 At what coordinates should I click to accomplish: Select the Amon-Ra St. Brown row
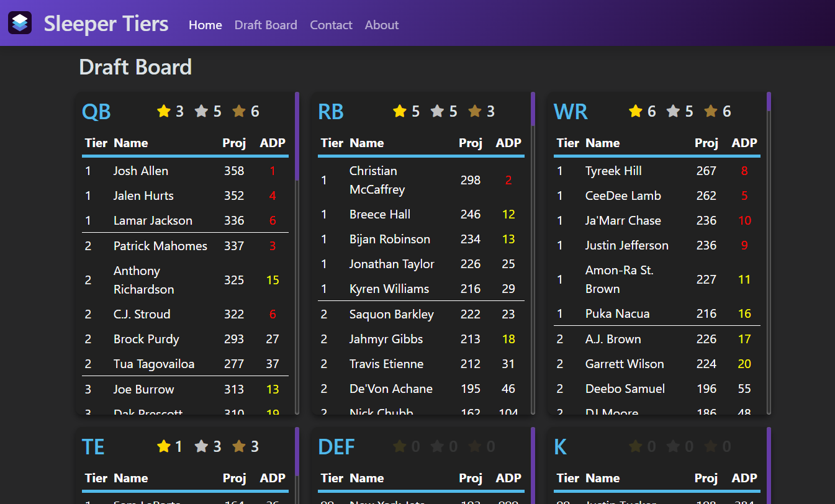point(657,279)
